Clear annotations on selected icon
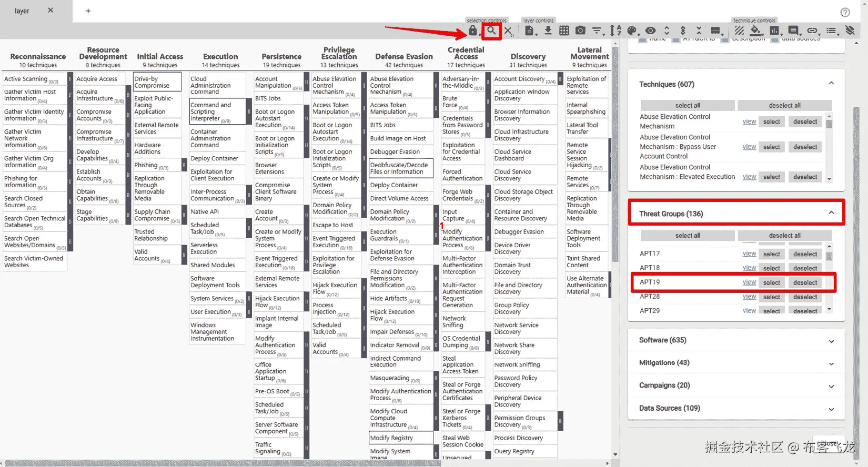Viewport: 868px width, 467px height. coord(850,31)
